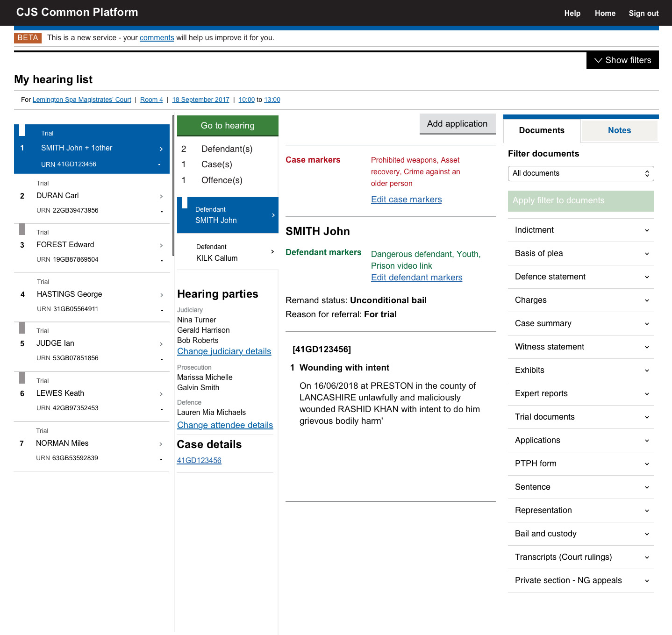
Task: Click the dash under DURAN Carl URN row
Action: pyautogui.click(x=162, y=211)
